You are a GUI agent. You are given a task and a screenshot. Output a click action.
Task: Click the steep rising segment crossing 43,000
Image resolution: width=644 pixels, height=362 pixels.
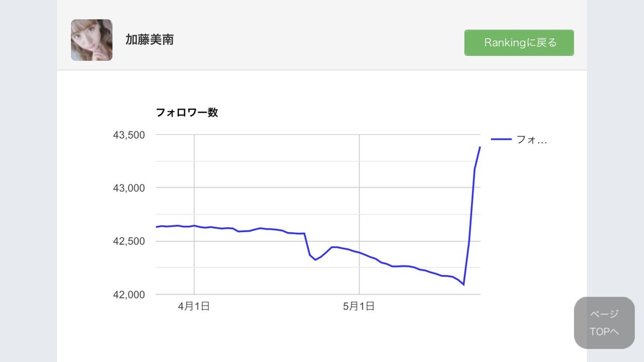pos(473,188)
